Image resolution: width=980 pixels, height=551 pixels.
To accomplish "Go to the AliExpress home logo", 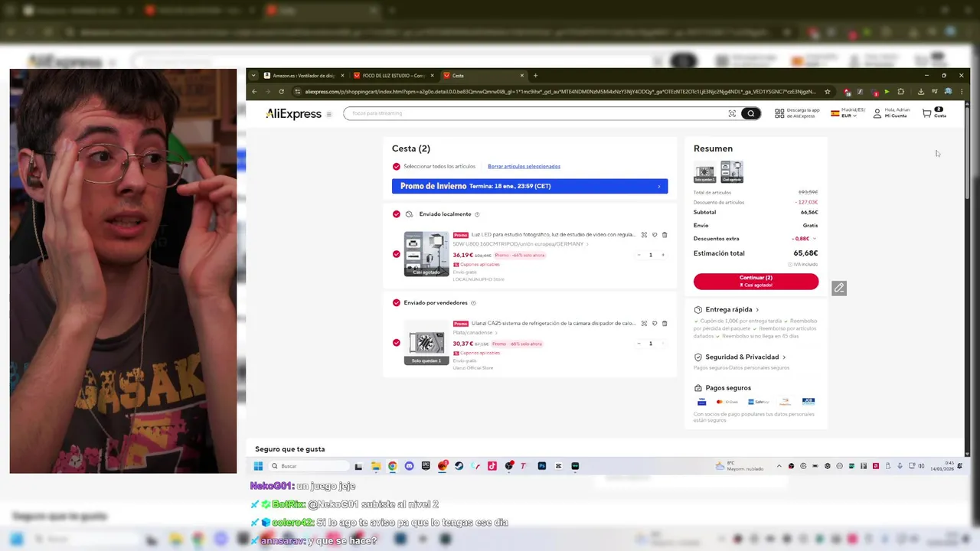I will (x=293, y=114).
